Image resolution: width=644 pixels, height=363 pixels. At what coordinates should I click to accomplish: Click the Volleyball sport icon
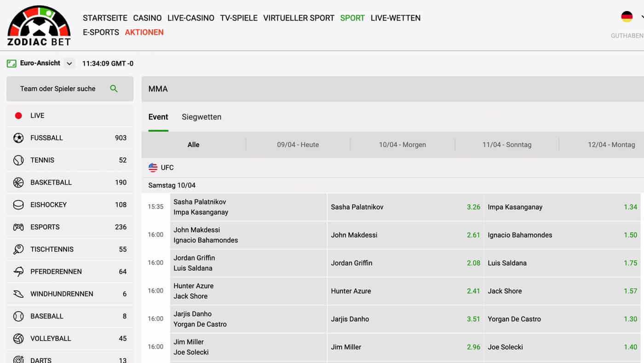click(x=18, y=339)
